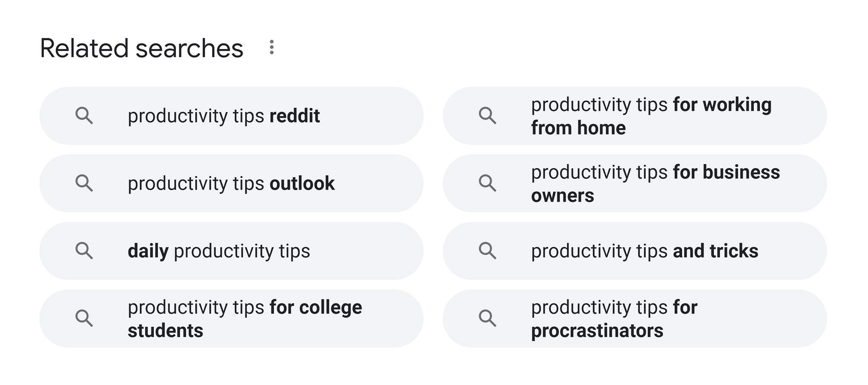
Task: Open 'productivity tips for working from home'
Action: [x=635, y=116]
